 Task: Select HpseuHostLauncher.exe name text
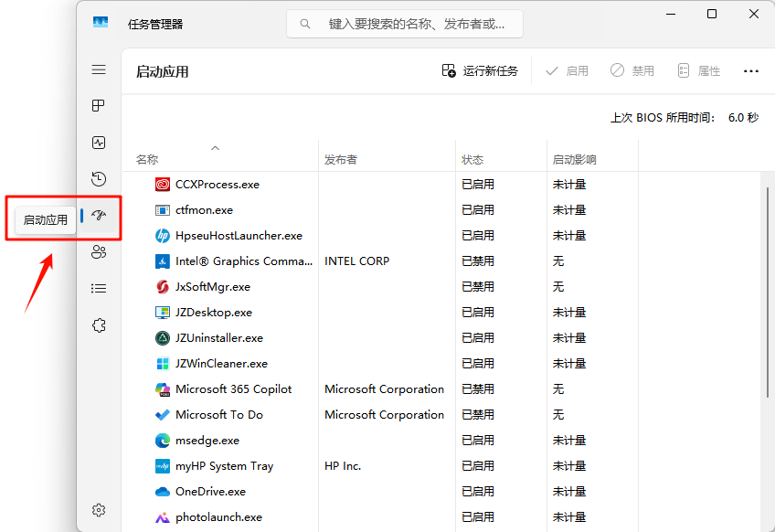click(x=239, y=236)
